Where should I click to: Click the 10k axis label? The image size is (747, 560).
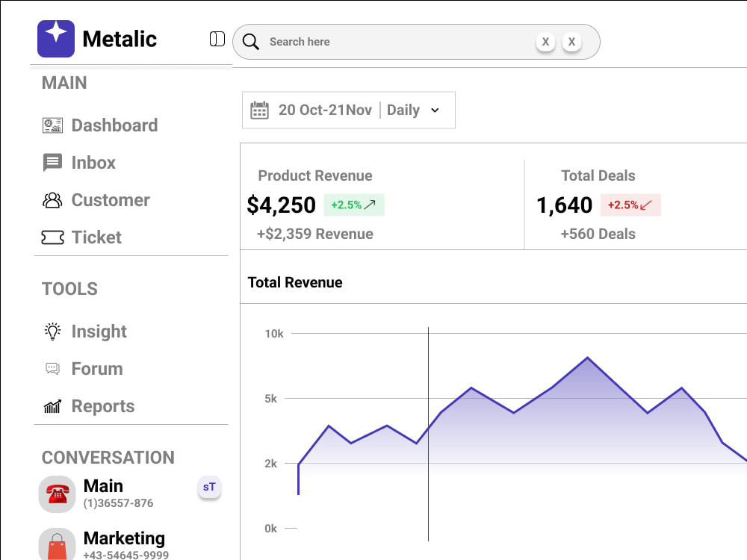(x=274, y=334)
